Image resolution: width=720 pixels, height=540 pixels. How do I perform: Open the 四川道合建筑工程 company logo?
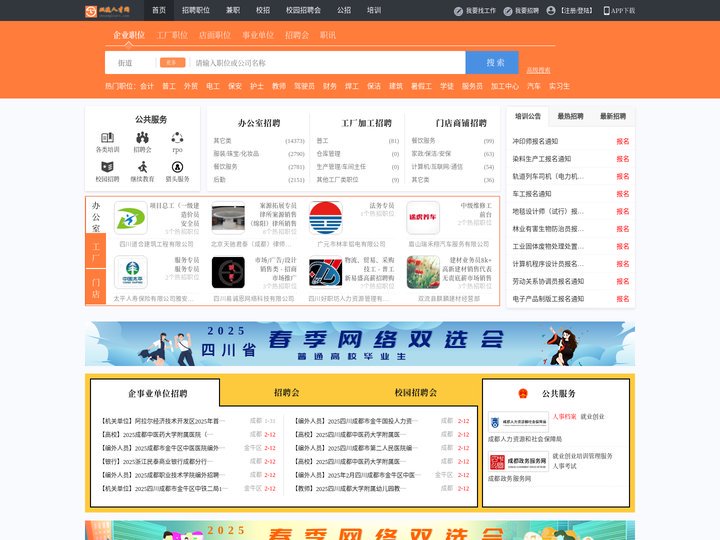131,218
